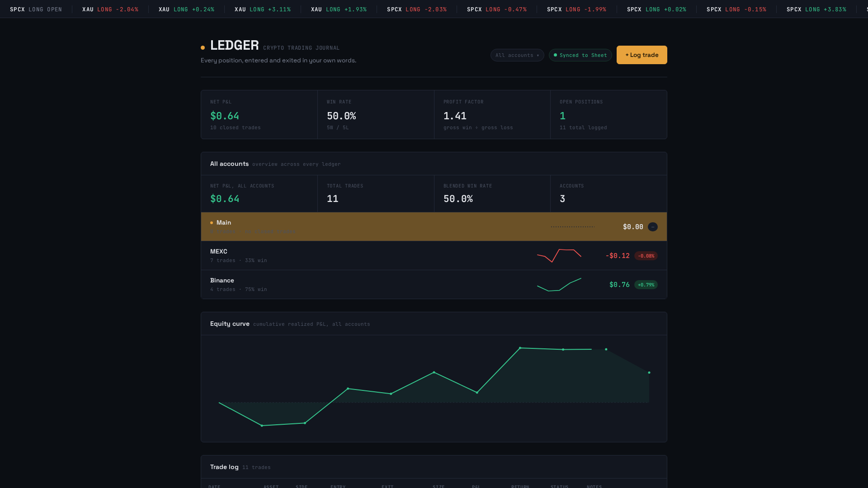
Task: Click the Binance $0.76 P&L amount
Action: pyautogui.click(x=619, y=285)
